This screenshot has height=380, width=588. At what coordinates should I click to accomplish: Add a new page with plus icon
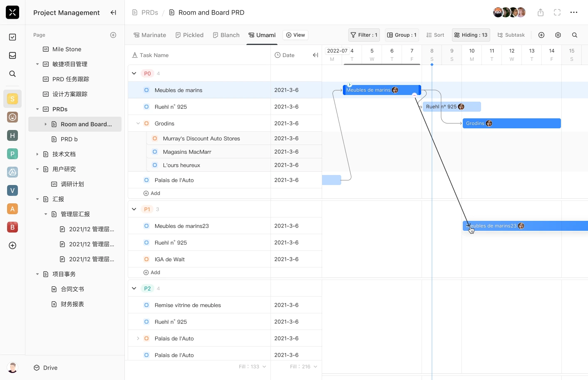(113, 35)
